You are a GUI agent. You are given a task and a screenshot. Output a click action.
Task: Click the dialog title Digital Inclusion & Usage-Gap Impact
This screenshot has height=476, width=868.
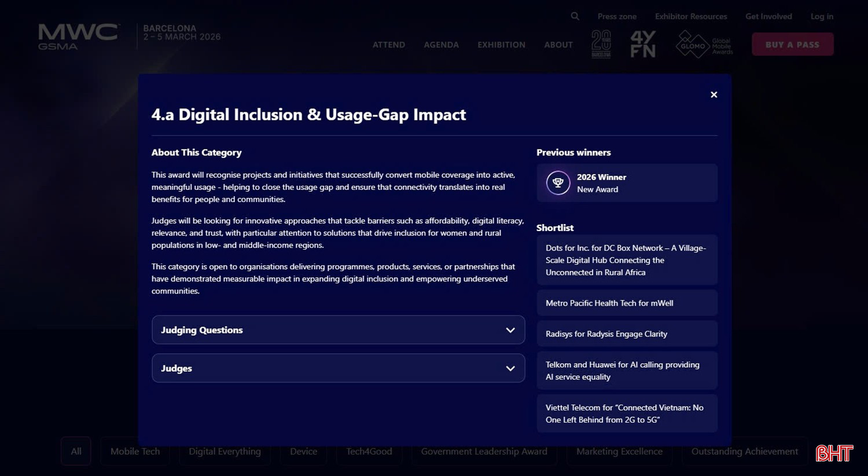coord(308,115)
